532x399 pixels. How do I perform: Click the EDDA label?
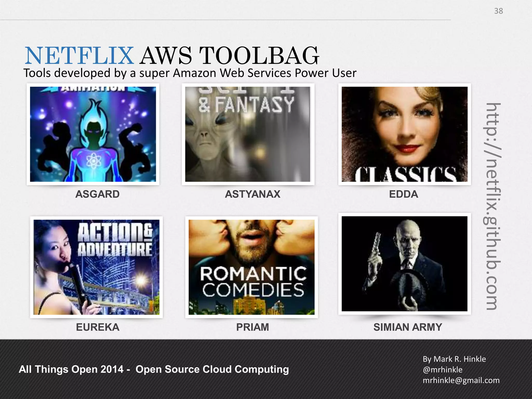[x=403, y=194]
